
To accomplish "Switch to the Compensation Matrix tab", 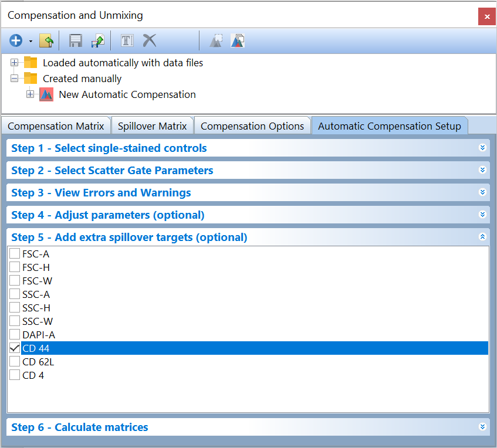I will 56,126.
